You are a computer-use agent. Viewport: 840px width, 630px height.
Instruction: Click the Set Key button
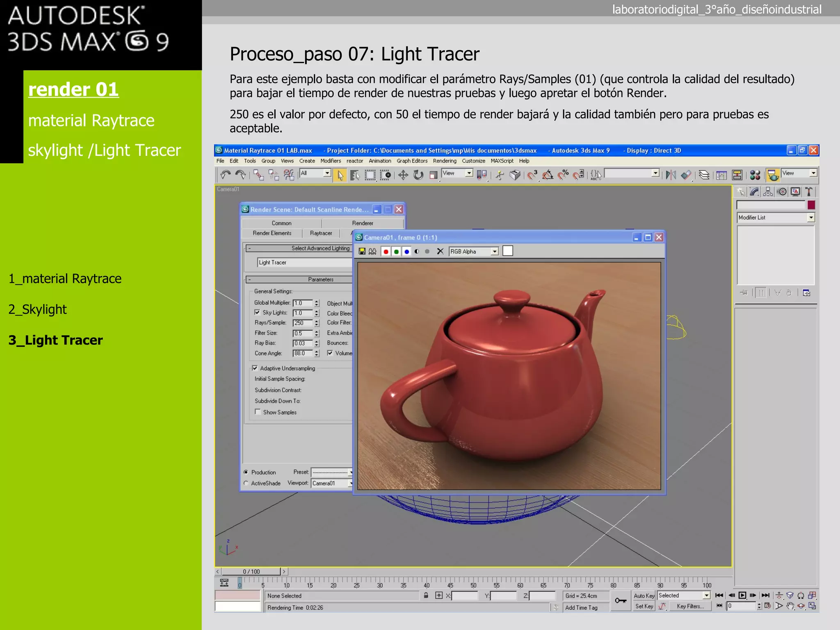(644, 606)
